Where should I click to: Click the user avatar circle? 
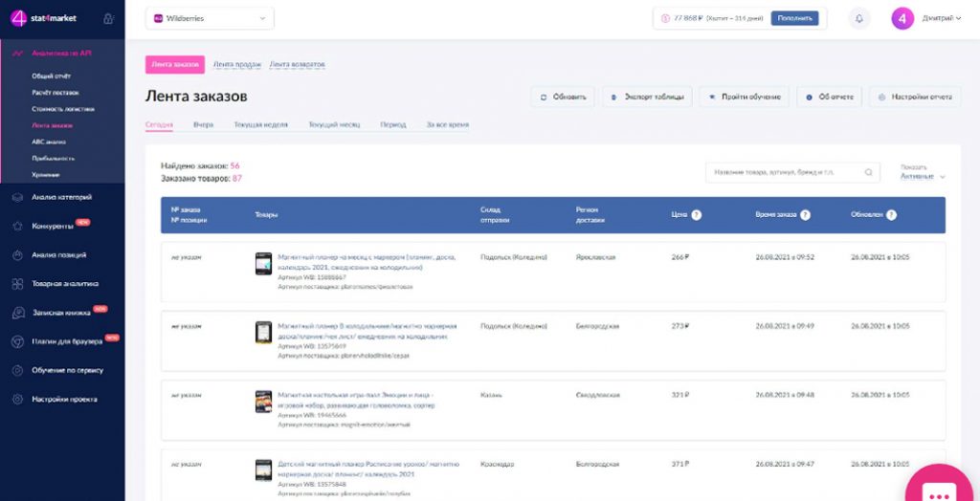coord(902,18)
